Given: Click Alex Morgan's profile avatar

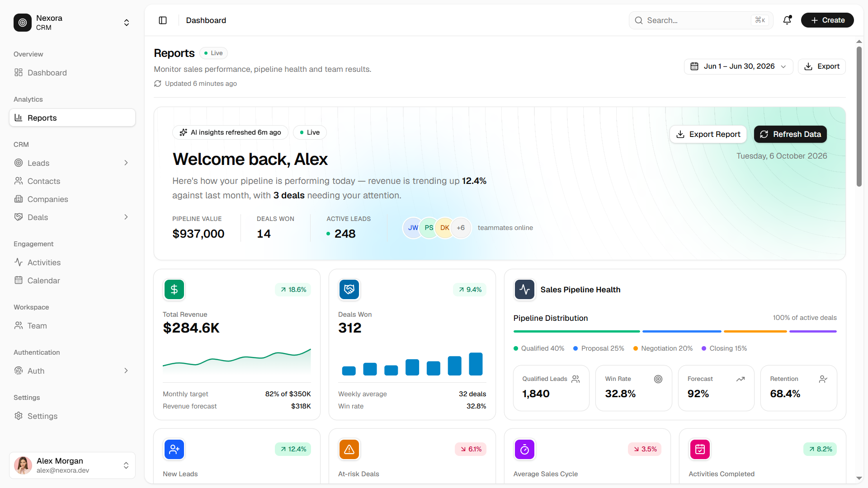Looking at the screenshot, I should click(x=23, y=465).
